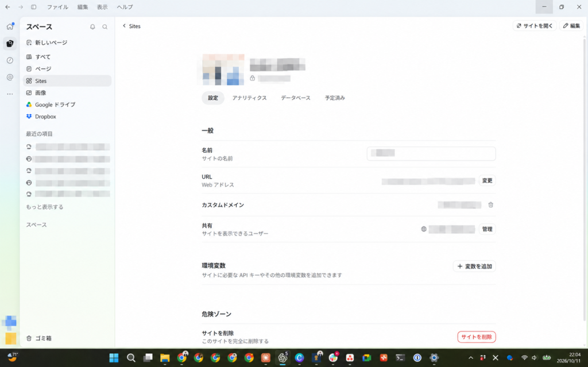
Task: Open Settings gear on taskbar
Action: (434, 358)
